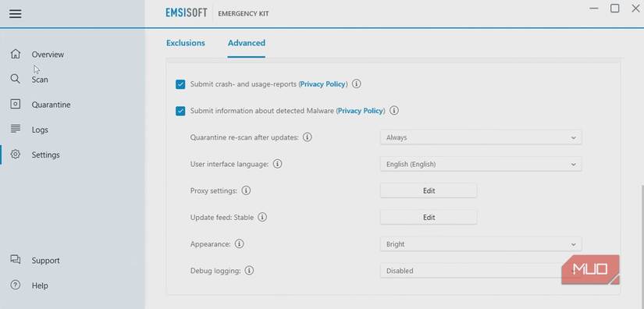
Task: Show info for detected Malware submission
Action: (x=394, y=110)
